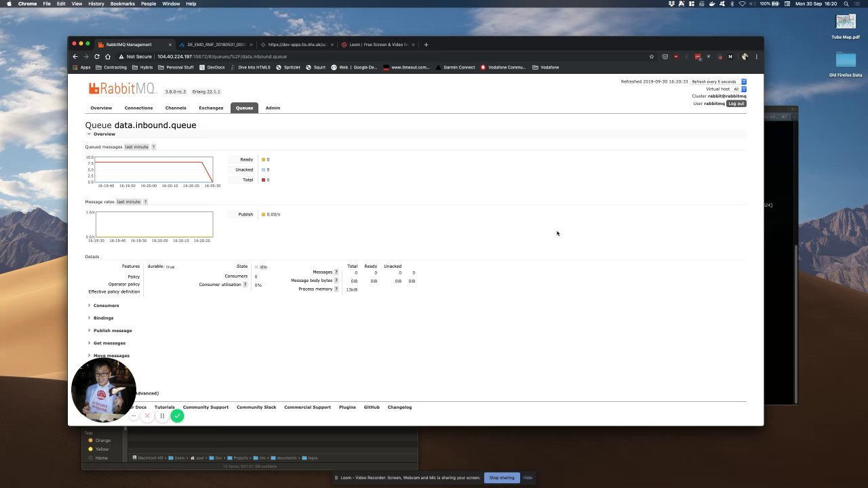Image resolution: width=868 pixels, height=488 pixels.
Task: Open the GitHub footer link
Action: click(x=372, y=407)
